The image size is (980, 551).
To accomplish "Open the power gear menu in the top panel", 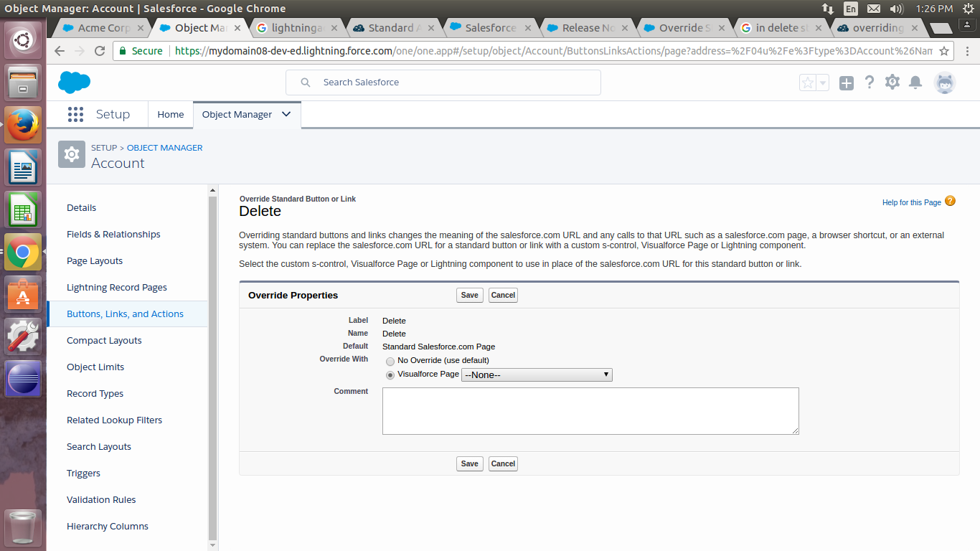I will click(x=967, y=9).
